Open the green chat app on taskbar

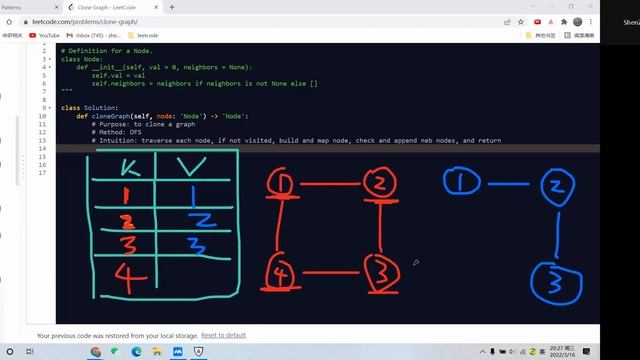(115, 351)
